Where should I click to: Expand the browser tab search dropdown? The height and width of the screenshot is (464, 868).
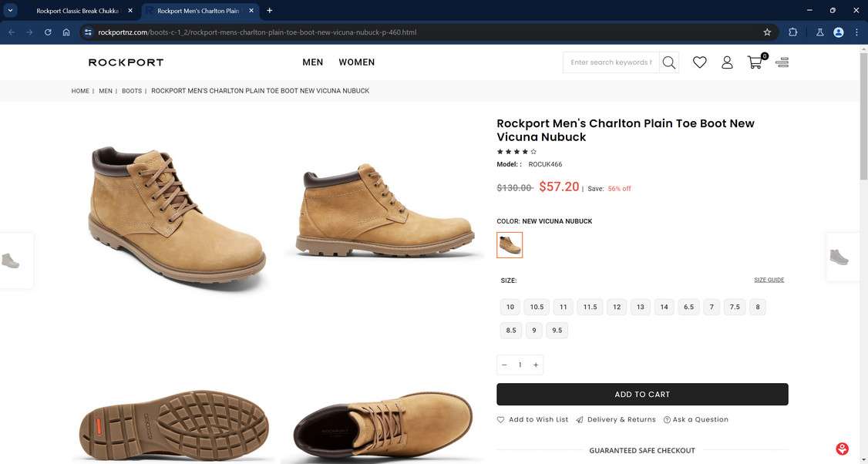pos(11,11)
